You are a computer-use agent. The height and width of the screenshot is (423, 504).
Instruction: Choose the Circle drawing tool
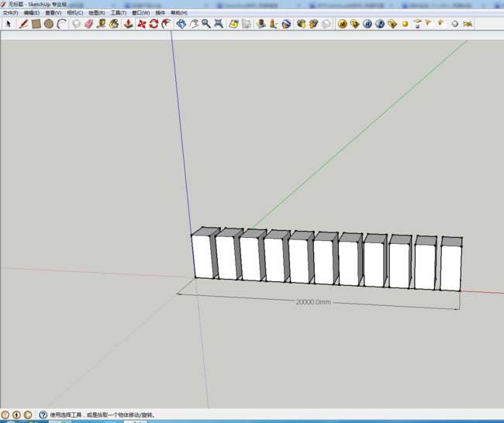coord(49,24)
